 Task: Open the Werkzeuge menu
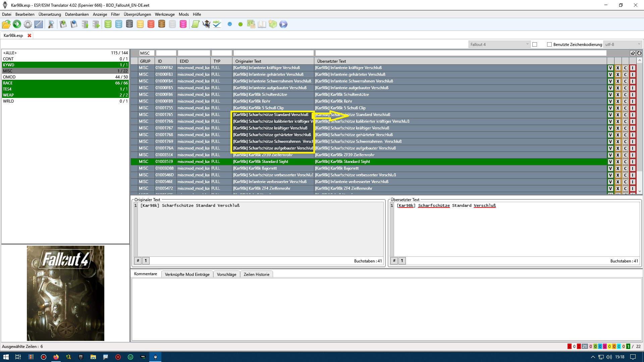click(x=164, y=14)
